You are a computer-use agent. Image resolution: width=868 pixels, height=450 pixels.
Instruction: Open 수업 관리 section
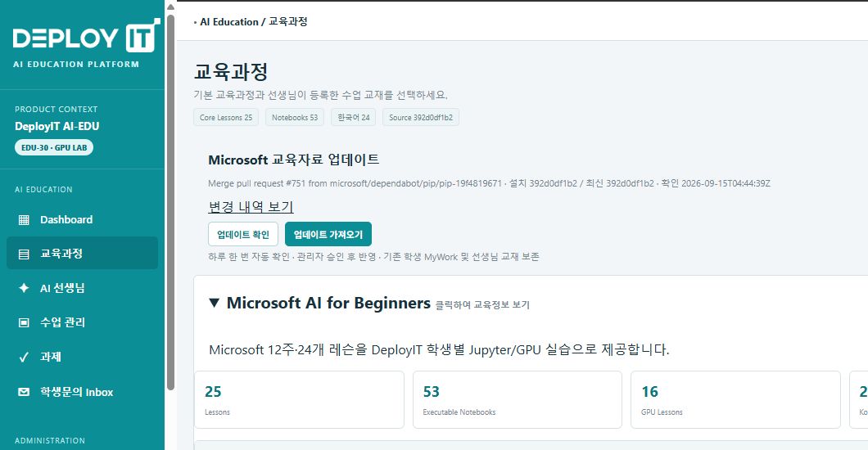[83, 322]
